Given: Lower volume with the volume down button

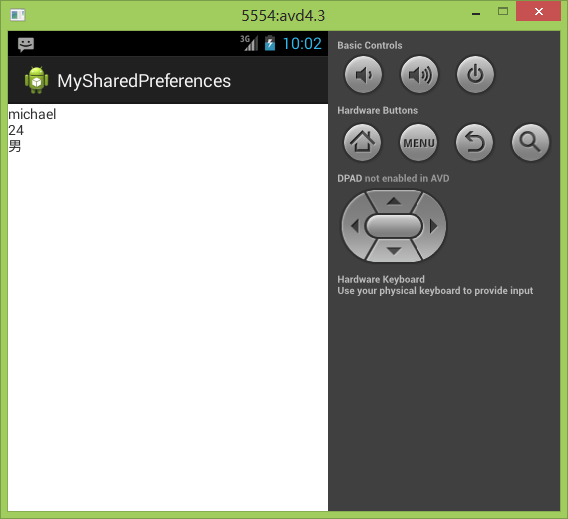Looking at the screenshot, I should pos(363,75).
